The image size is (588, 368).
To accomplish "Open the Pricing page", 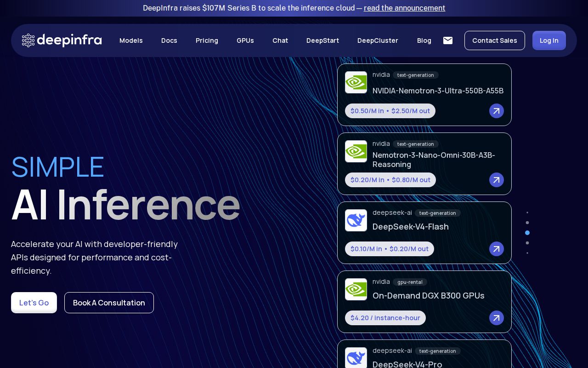I will pyautogui.click(x=207, y=40).
